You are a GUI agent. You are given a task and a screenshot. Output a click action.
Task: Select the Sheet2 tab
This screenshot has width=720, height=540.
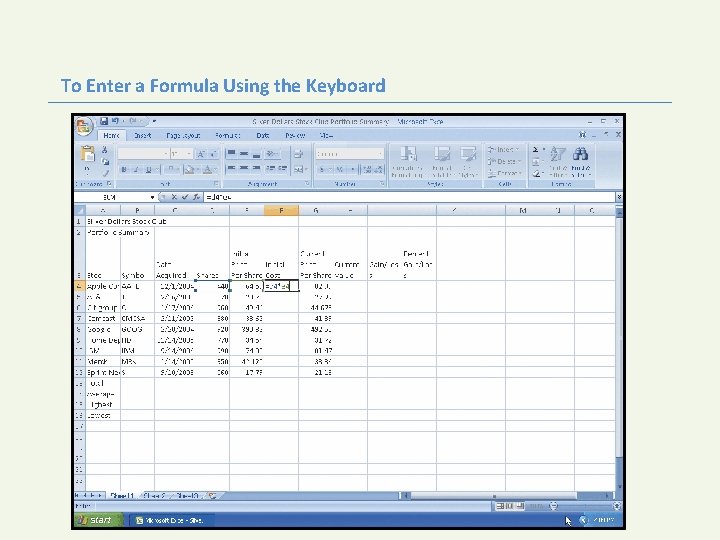pyautogui.click(x=154, y=496)
